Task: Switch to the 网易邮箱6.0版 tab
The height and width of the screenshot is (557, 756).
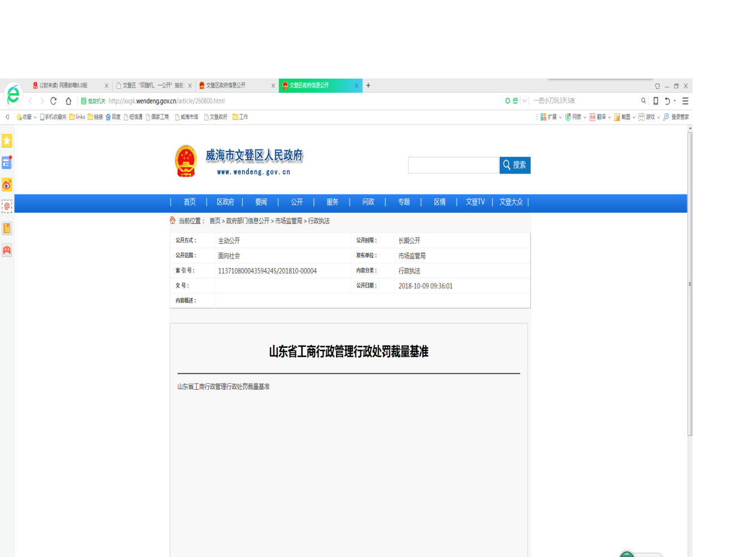Action: [63, 85]
